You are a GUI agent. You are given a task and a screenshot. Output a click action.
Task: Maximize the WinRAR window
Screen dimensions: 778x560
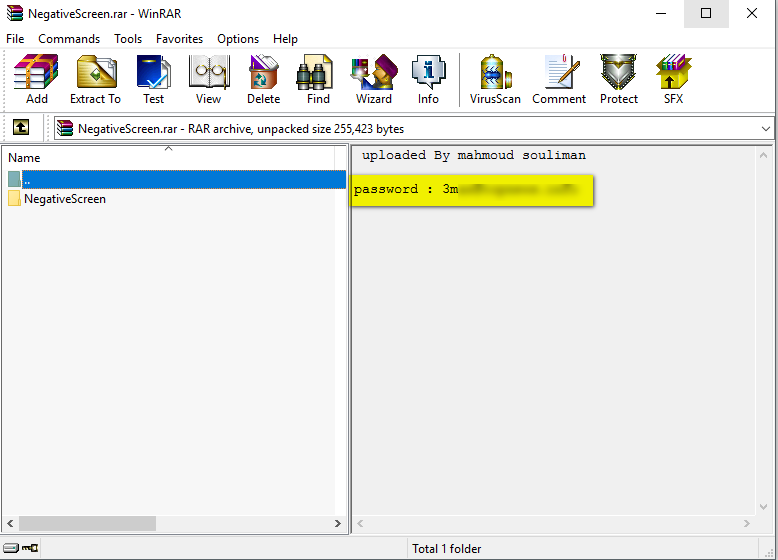(x=706, y=13)
